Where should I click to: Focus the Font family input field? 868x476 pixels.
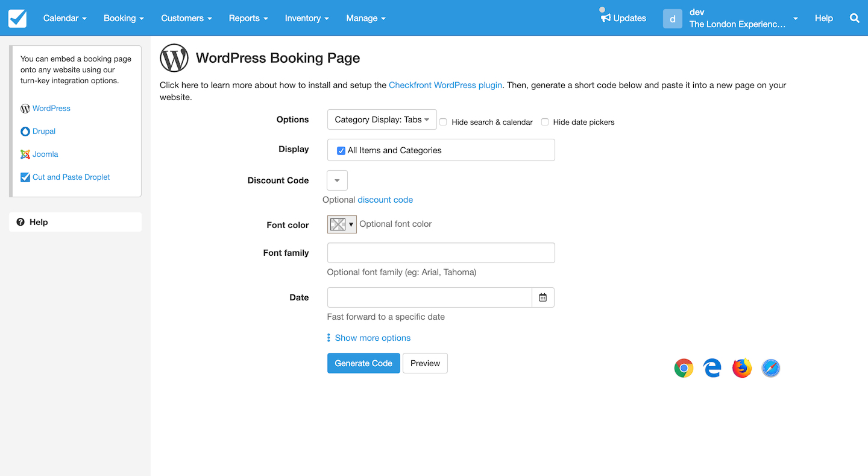(441, 253)
